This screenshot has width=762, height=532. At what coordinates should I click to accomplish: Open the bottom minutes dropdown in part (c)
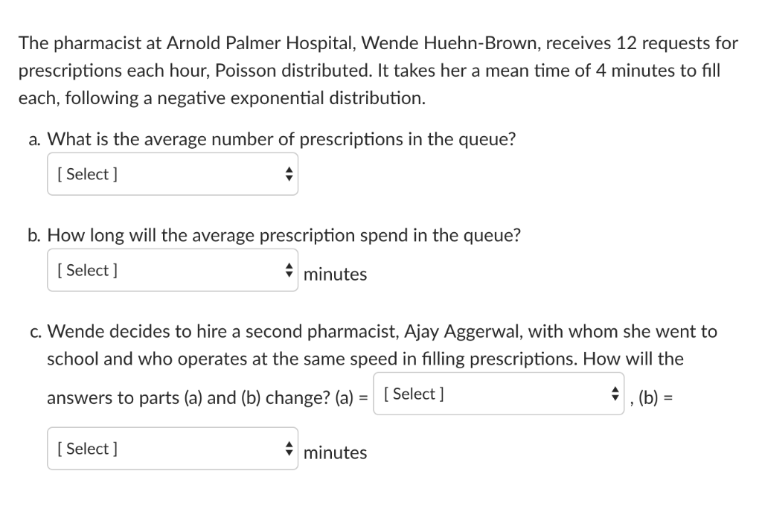(x=171, y=449)
